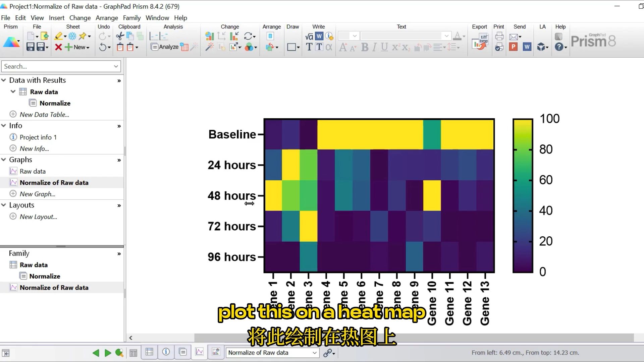Viewport: 644px width, 362px height.
Task: Select Normalize of Raw data dropdown
Action: tap(272, 352)
